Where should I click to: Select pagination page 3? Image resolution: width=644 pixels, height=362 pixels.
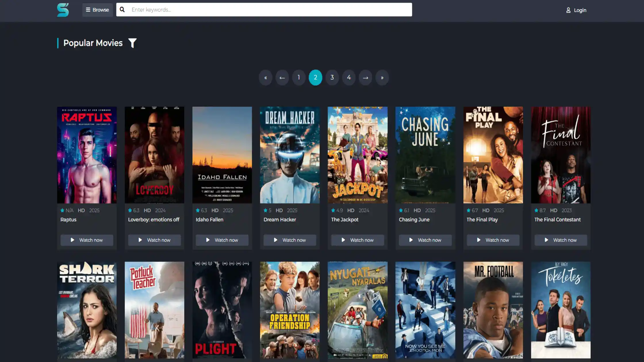point(332,78)
